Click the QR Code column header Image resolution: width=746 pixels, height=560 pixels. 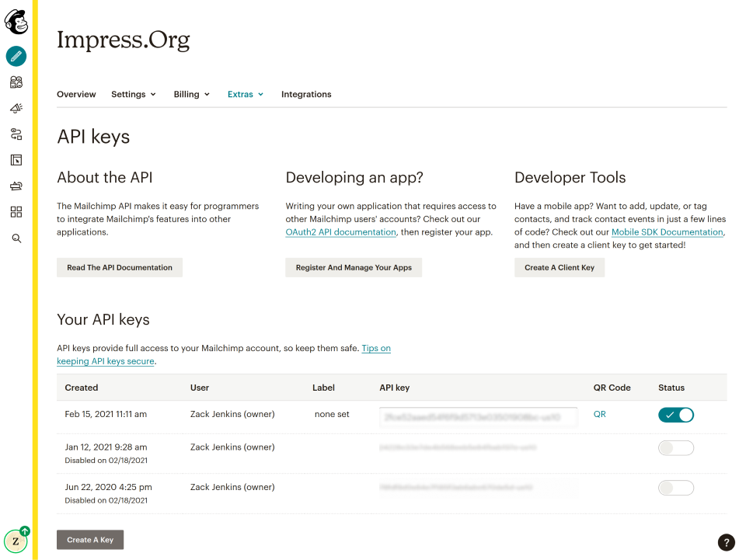point(612,388)
